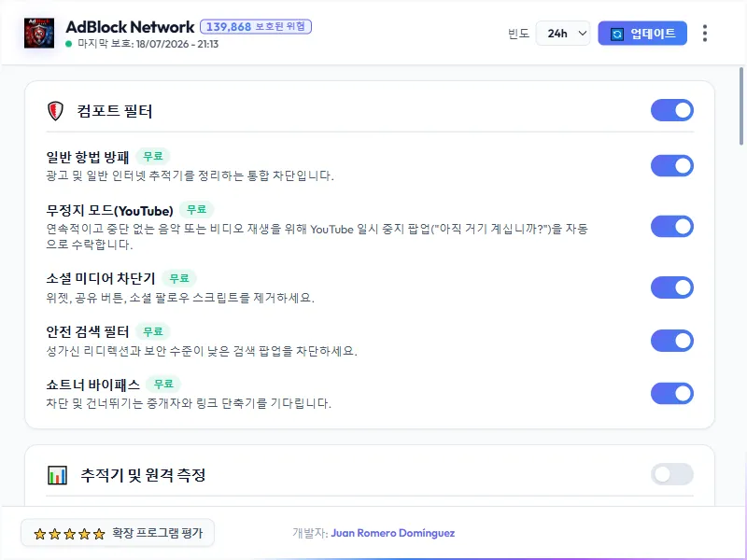Click the five-star rating icons

(x=69, y=533)
